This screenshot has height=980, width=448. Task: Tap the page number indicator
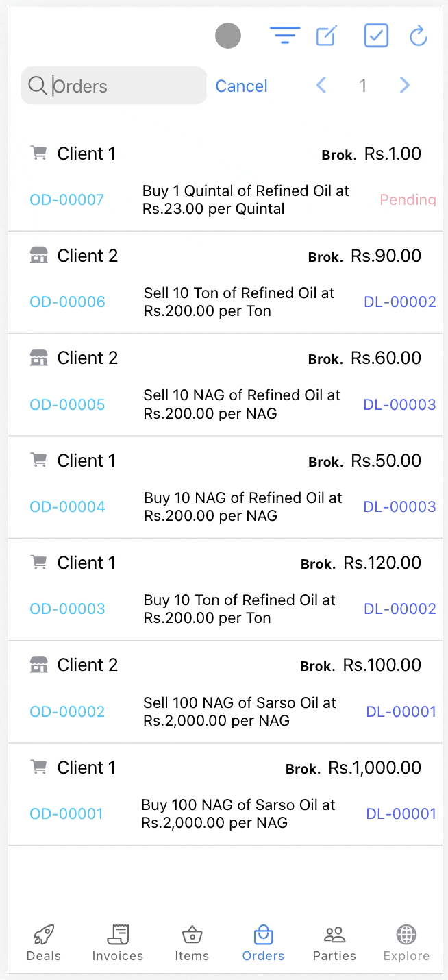pyautogui.click(x=363, y=85)
